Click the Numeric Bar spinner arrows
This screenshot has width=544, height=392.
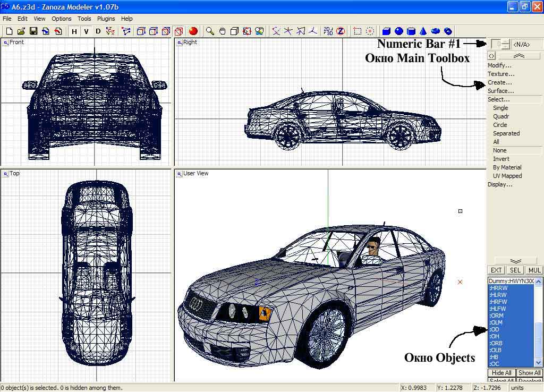point(506,45)
